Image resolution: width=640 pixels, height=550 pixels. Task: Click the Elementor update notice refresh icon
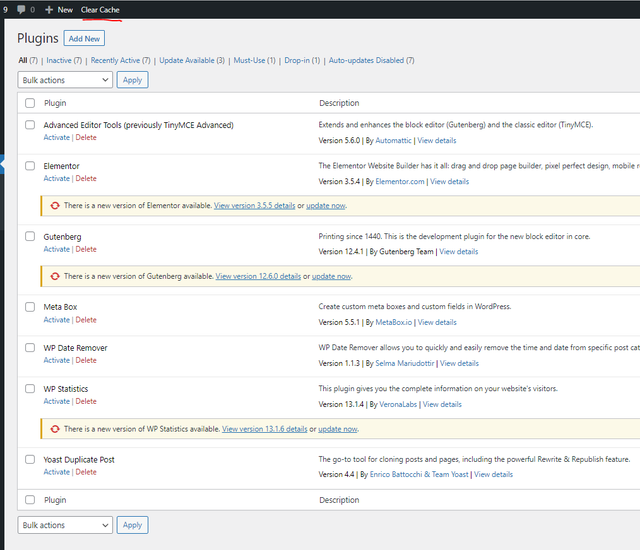[55, 206]
